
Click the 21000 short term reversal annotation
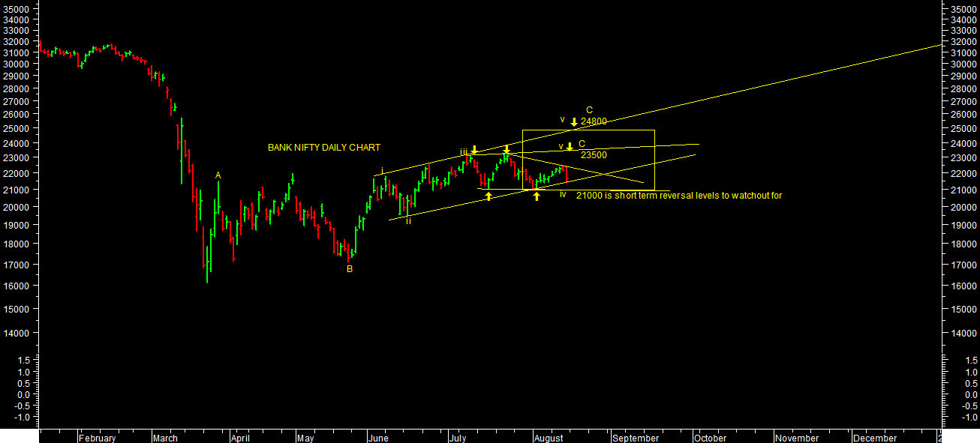click(679, 196)
